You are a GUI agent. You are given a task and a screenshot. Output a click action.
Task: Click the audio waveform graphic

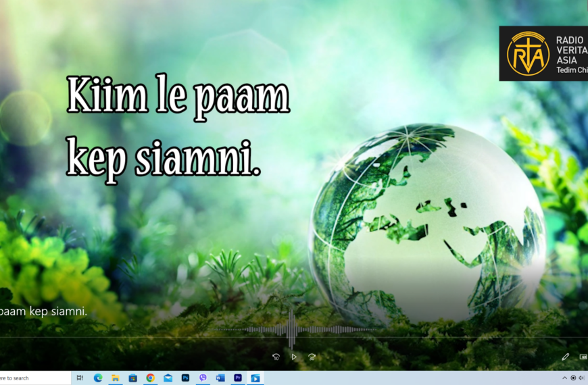(293, 330)
